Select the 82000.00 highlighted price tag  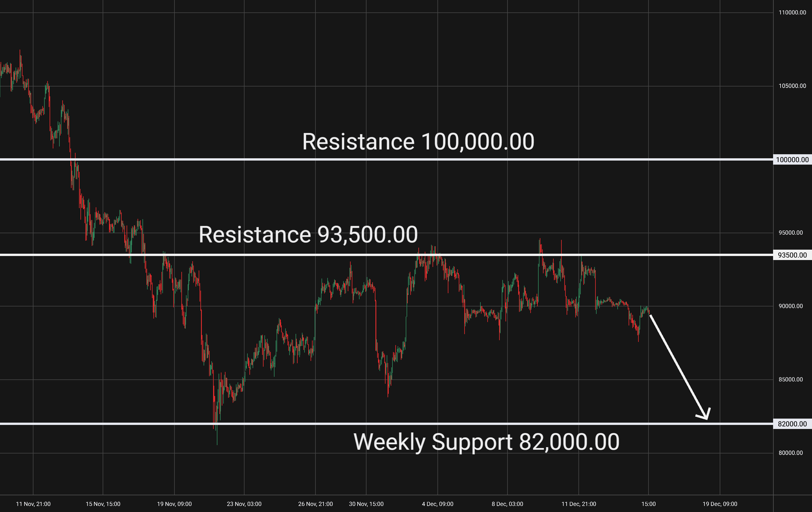[792, 424]
